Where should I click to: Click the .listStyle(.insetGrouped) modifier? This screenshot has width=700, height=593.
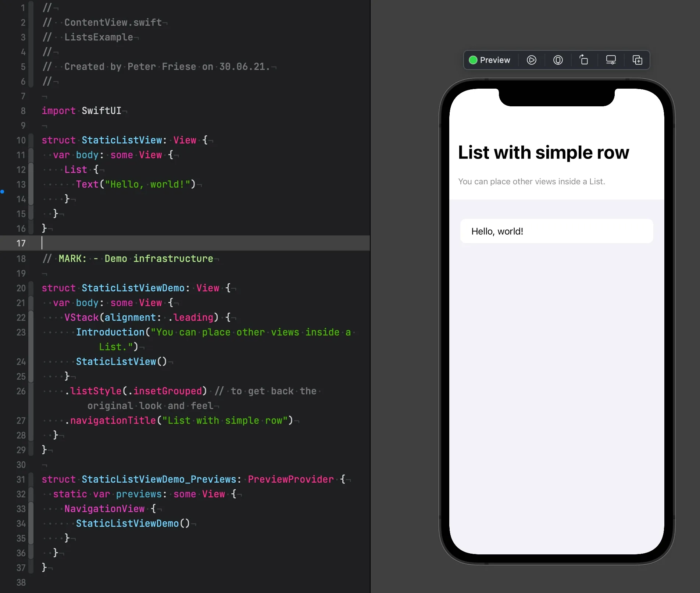[x=136, y=391]
